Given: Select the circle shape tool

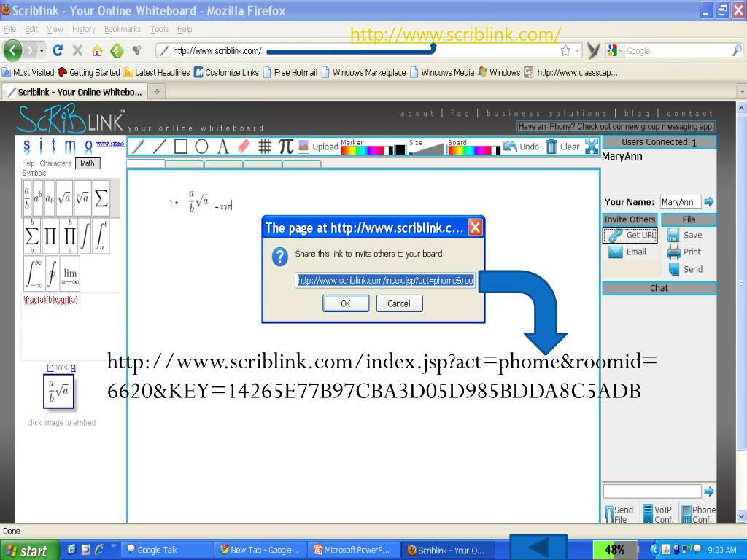Looking at the screenshot, I should [x=201, y=147].
